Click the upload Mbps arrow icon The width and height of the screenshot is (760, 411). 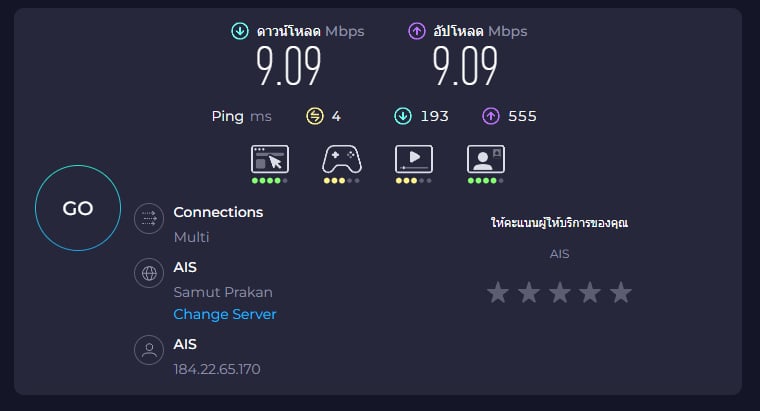tap(416, 31)
